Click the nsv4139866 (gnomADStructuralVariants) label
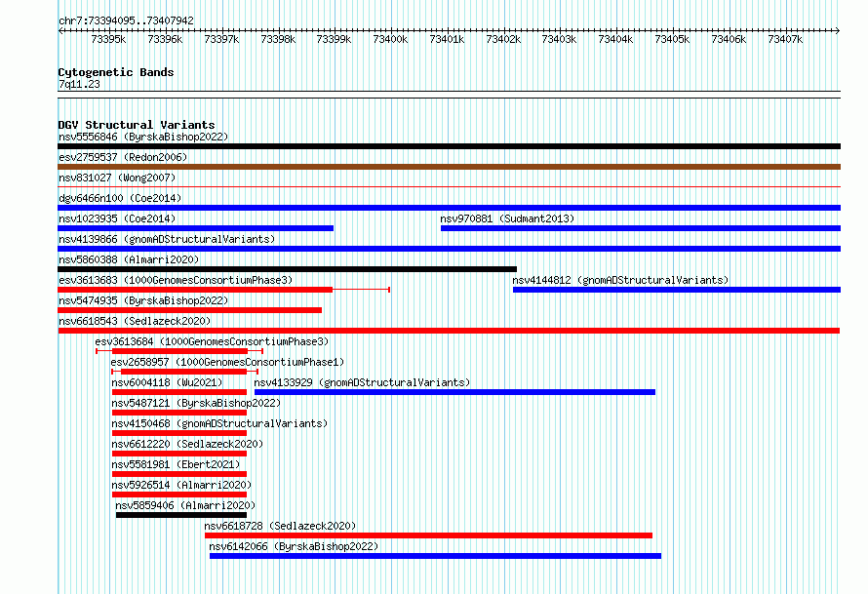The width and height of the screenshot is (868, 594). (167, 239)
